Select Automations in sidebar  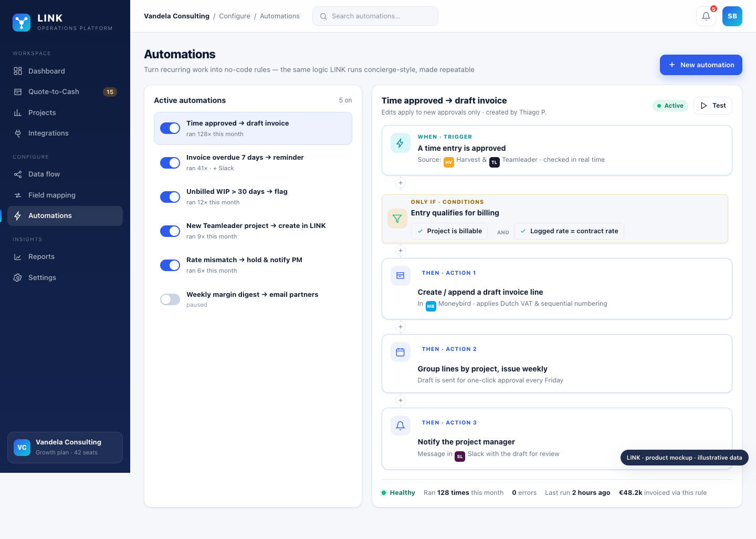pyautogui.click(x=65, y=216)
